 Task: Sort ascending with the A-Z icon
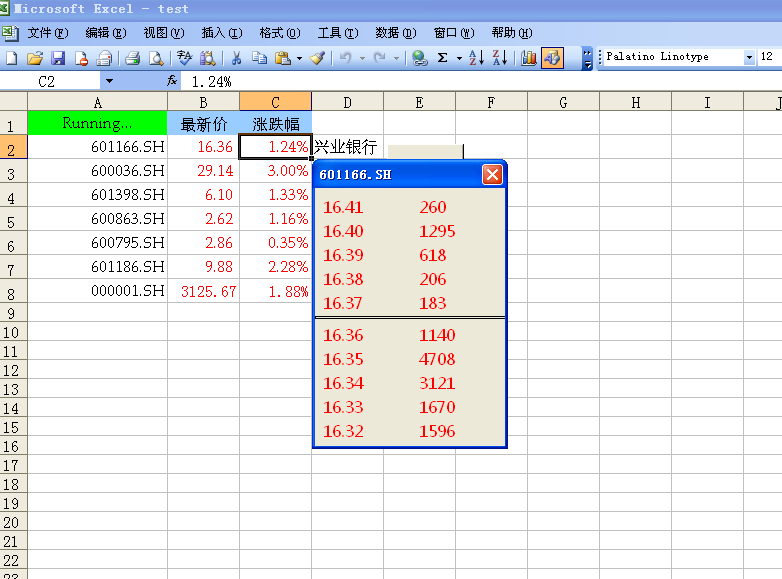476,58
